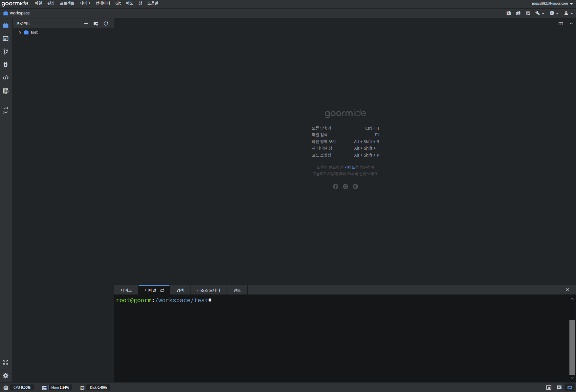This screenshot has width=576, height=392.
Task: Toggle bottom panel layout icon in status bar
Action: click(549, 388)
